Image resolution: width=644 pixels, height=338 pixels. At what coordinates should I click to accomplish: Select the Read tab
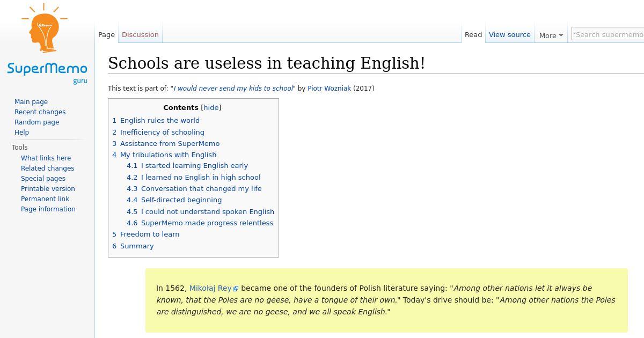[473, 35]
